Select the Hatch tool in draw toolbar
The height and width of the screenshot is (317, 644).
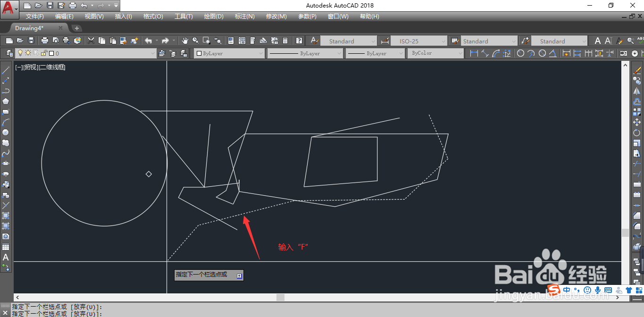6,216
